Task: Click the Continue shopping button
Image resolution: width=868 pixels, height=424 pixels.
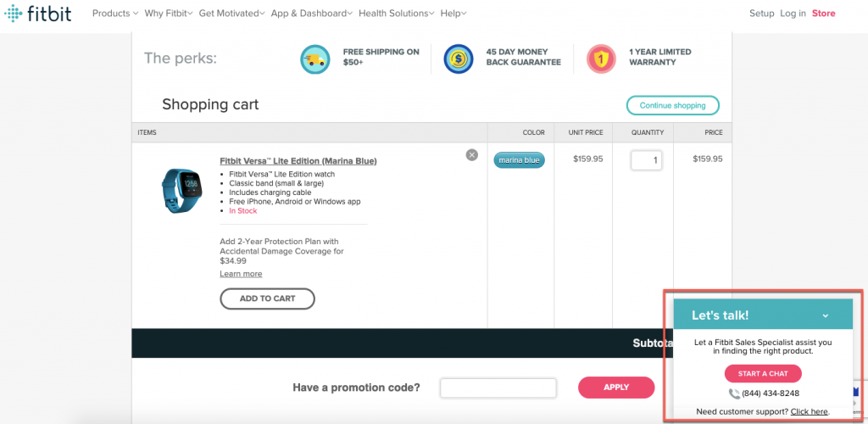Action: pos(672,105)
